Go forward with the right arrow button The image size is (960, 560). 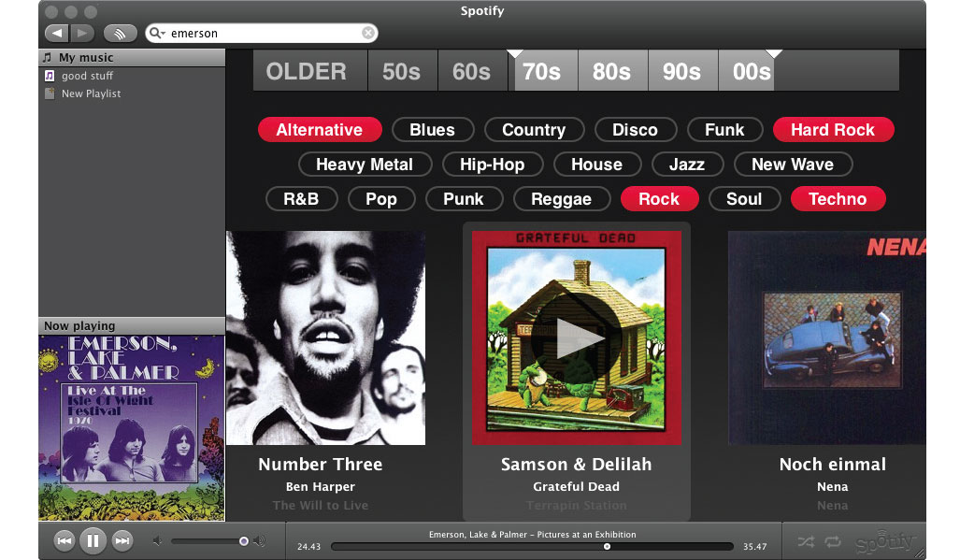[x=82, y=33]
